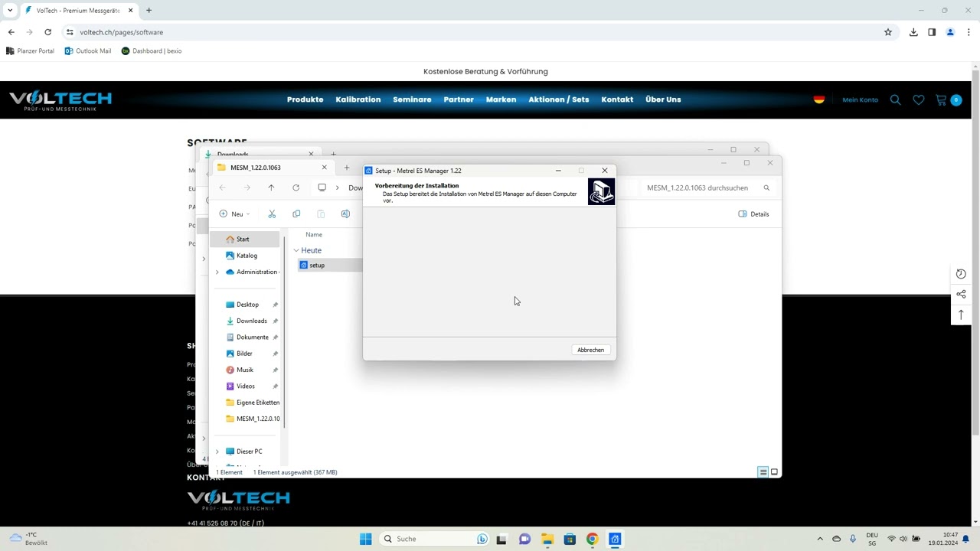This screenshot has width=980, height=551.
Task: Collapse the Heute group in file list
Action: pos(296,250)
